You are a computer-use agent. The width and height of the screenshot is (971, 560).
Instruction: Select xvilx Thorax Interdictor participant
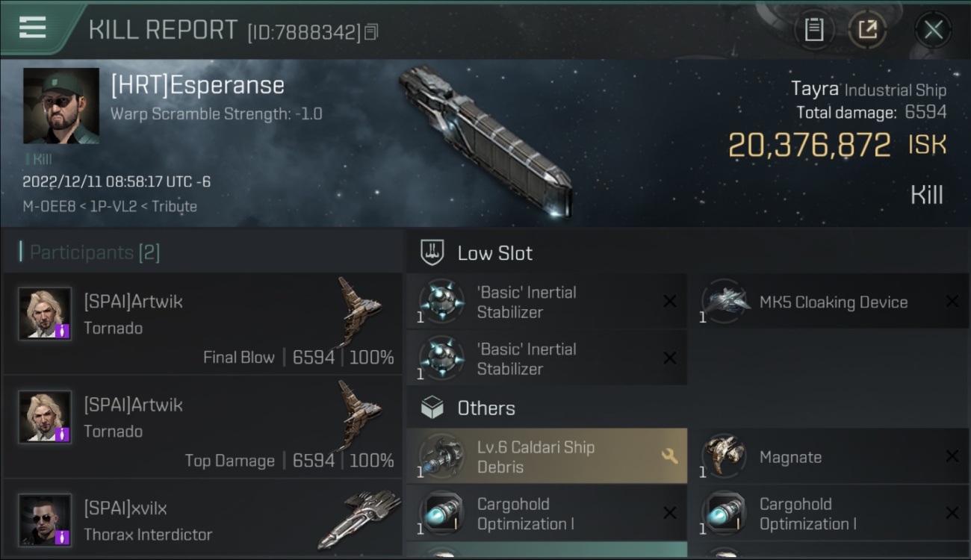202,518
